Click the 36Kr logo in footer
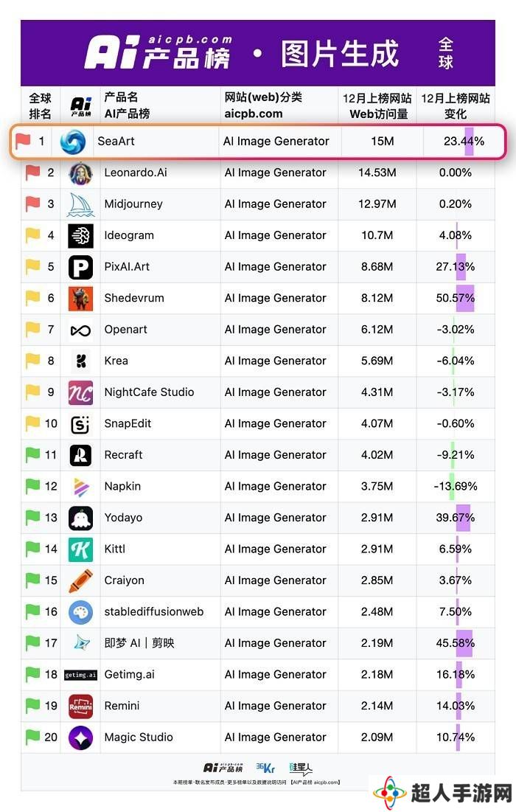 click(x=265, y=768)
